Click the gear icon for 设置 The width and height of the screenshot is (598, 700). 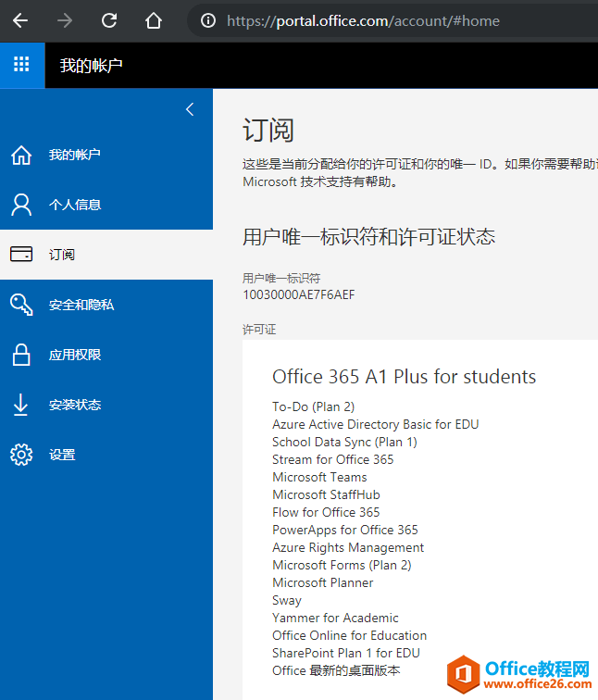21,455
